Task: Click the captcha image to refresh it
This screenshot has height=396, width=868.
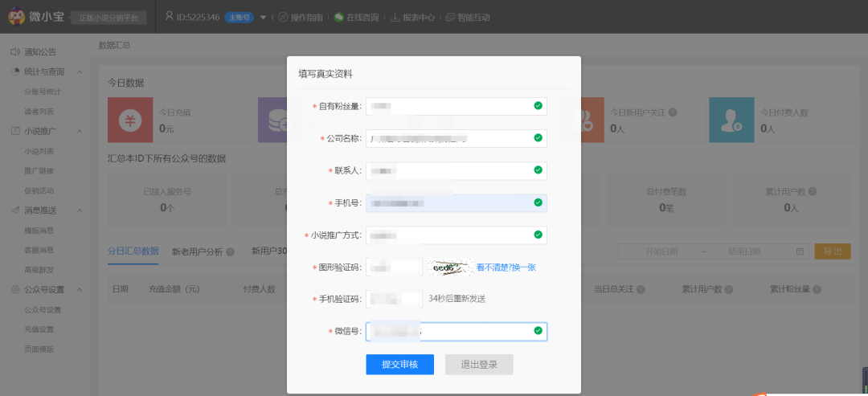Action: point(450,267)
